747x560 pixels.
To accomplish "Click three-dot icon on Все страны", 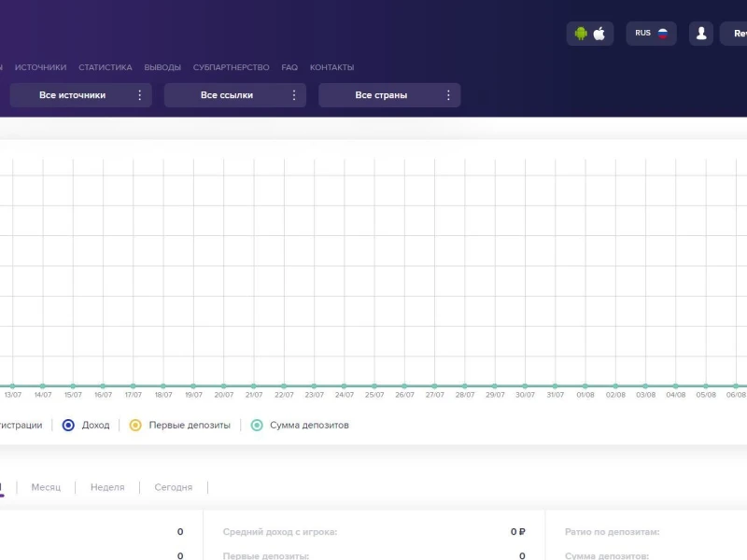I will [x=448, y=95].
